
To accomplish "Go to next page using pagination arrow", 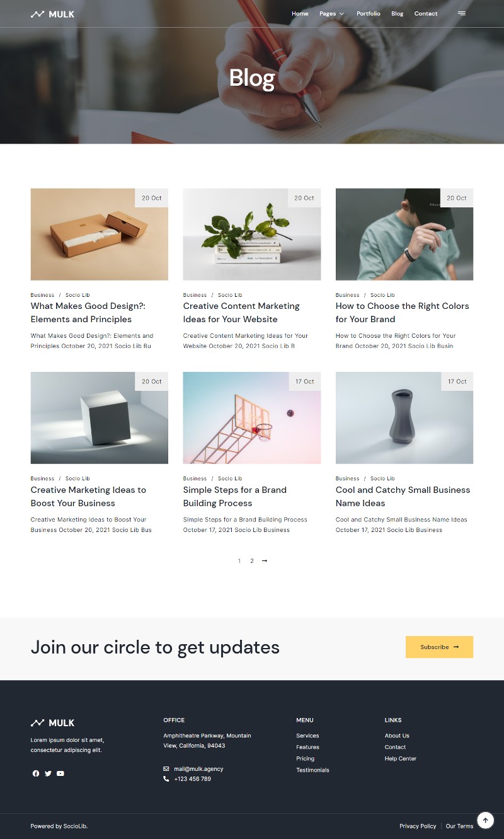I will [x=265, y=560].
